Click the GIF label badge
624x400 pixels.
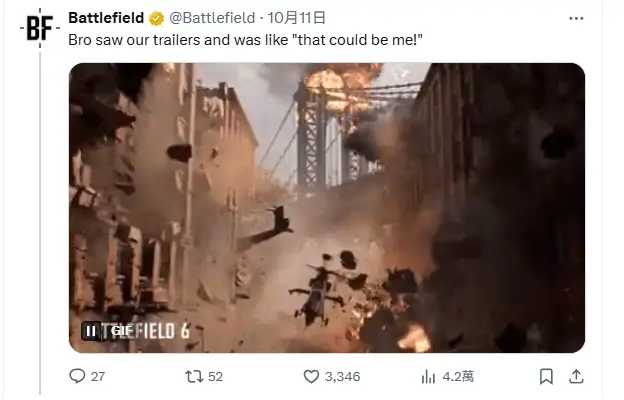(x=121, y=331)
